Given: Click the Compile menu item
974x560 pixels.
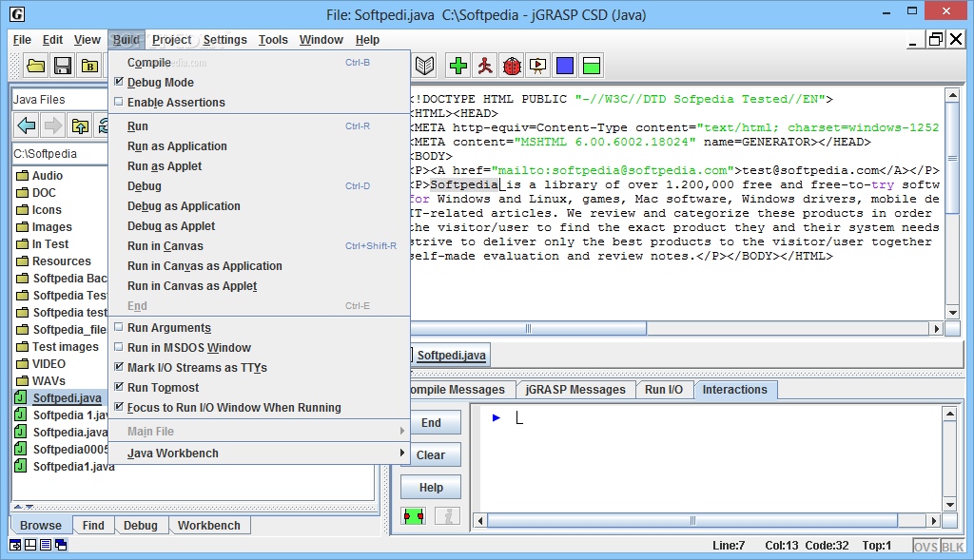Looking at the screenshot, I should pyautogui.click(x=259, y=63).
